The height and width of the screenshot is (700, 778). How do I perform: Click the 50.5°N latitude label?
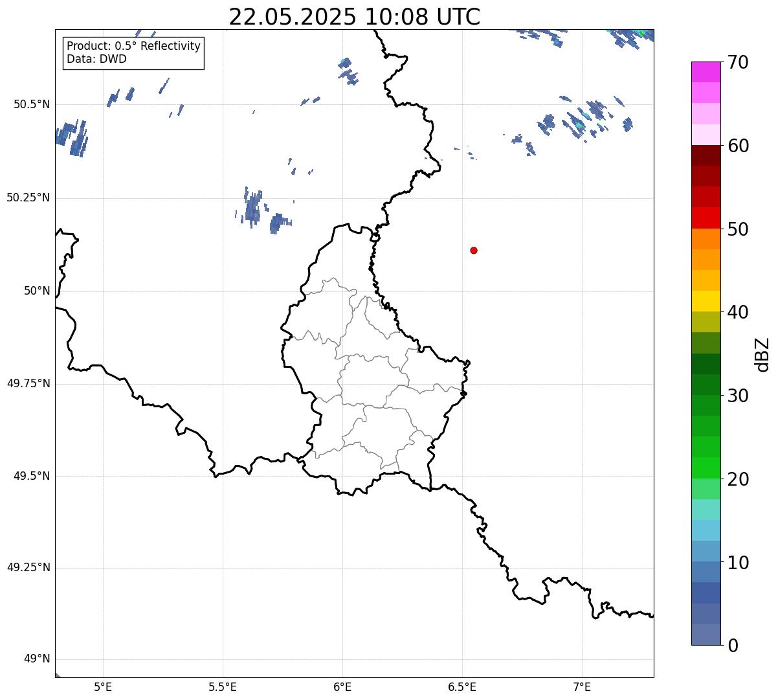32,104
